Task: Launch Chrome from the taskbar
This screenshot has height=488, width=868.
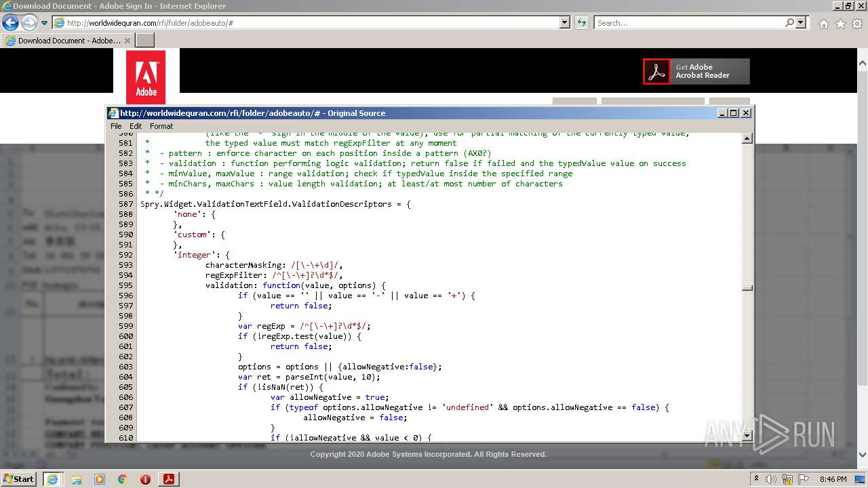Action: pos(123,479)
